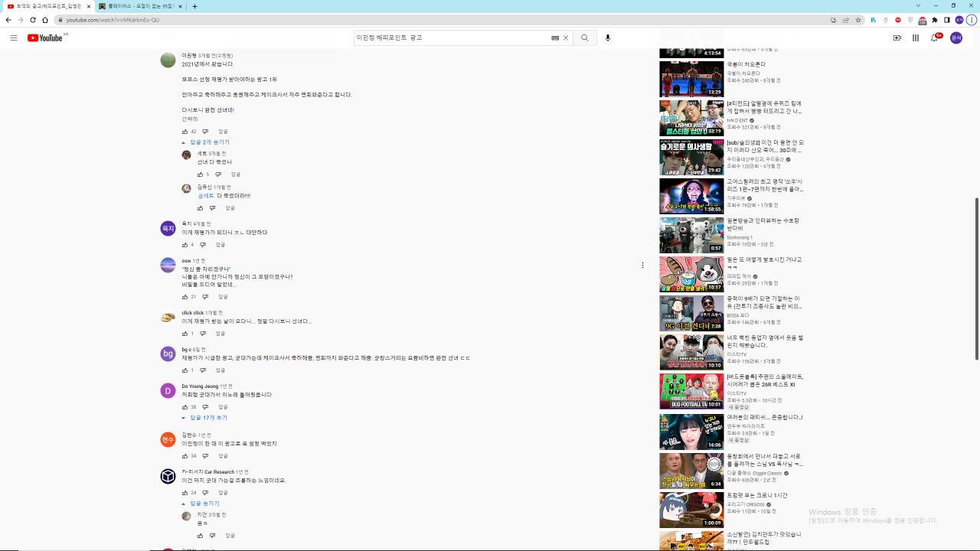980x551 pixels.
Task: Bookmark this page with the star icon
Action: click(858, 20)
